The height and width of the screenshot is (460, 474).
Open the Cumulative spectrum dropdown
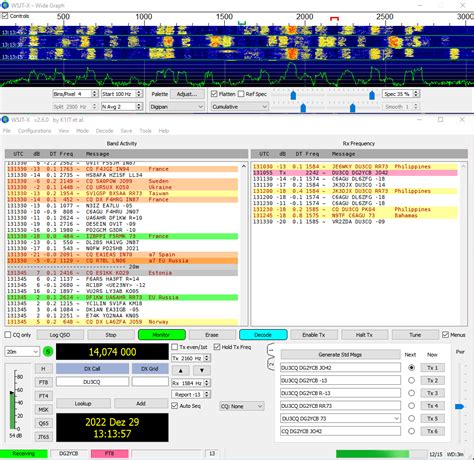(x=239, y=107)
